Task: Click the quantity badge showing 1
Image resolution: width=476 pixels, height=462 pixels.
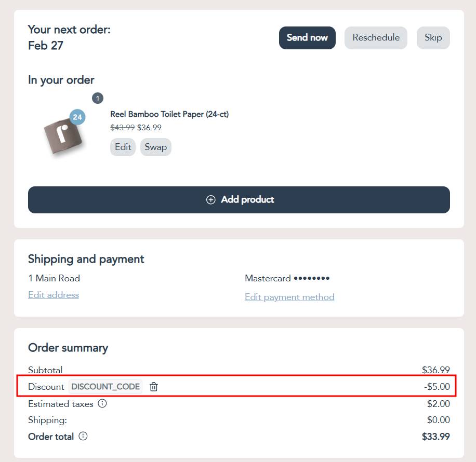Action: 98,98
